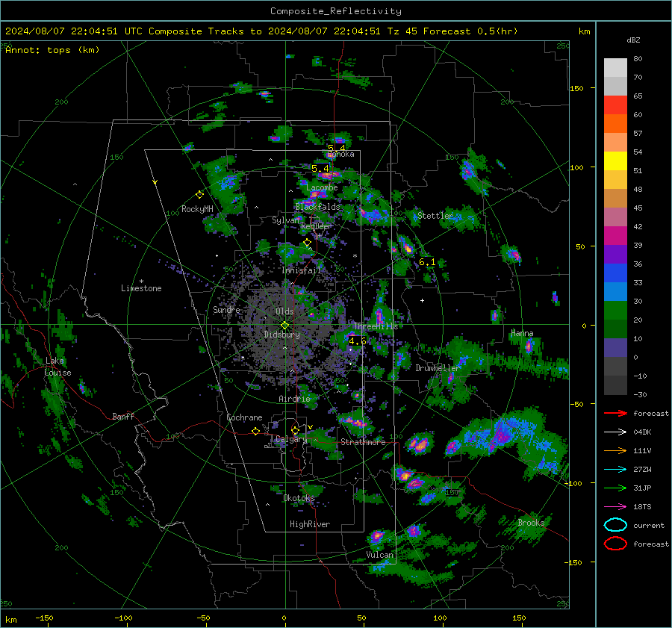This screenshot has height=628, width=672.
Task: Click the Blackfalds city label
Action: coord(317,207)
